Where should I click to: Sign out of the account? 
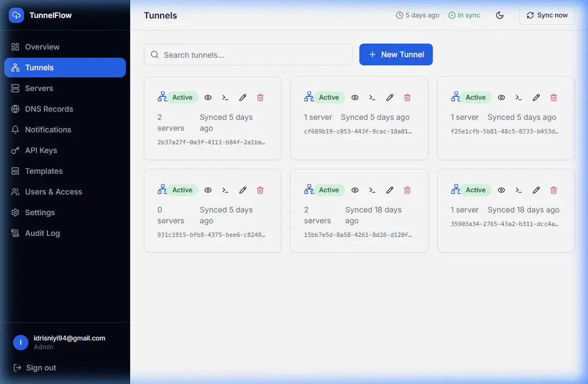pyautogui.click(x=34, y=368)
